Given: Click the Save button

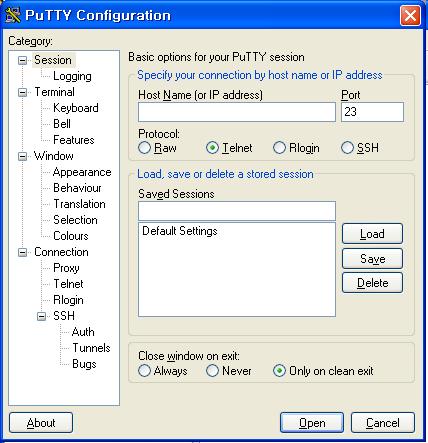Looking at the screenshot, I should click(372, 259).
